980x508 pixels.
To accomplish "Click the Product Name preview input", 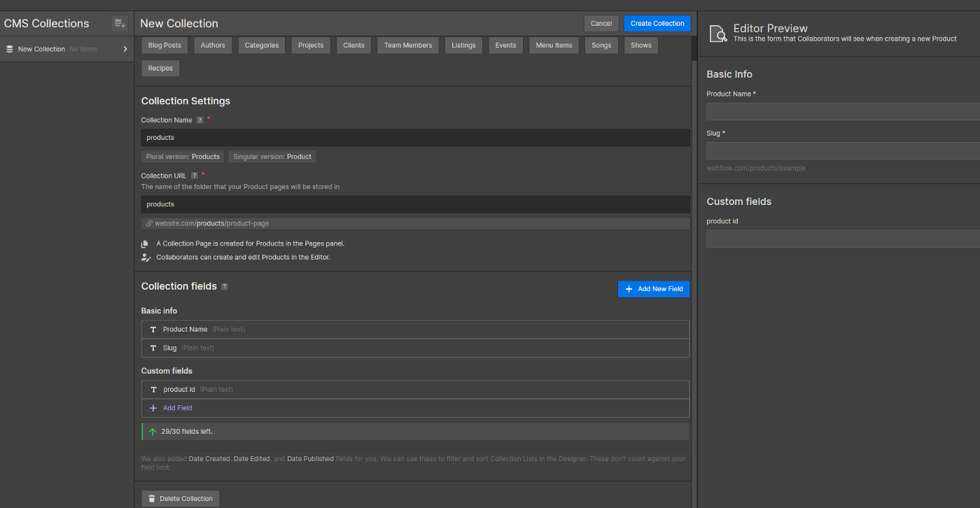I will pyautogui.click(x=843, y=112).
